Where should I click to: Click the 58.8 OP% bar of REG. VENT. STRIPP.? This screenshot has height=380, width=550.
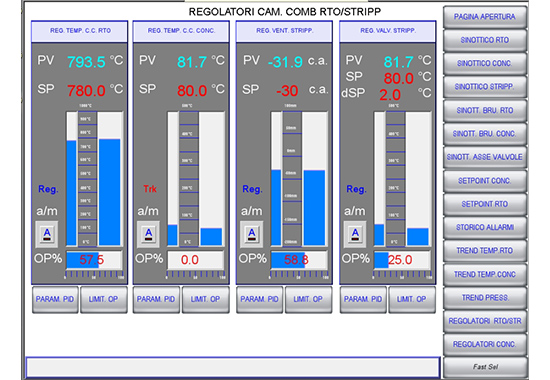click(x=299, y=260)
